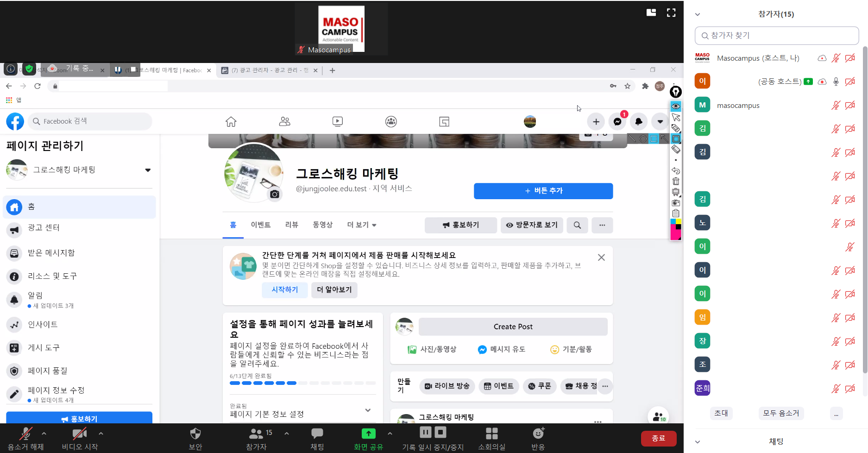
Task: Open Facebook notifications bell
Action: [x=639, y=122]
